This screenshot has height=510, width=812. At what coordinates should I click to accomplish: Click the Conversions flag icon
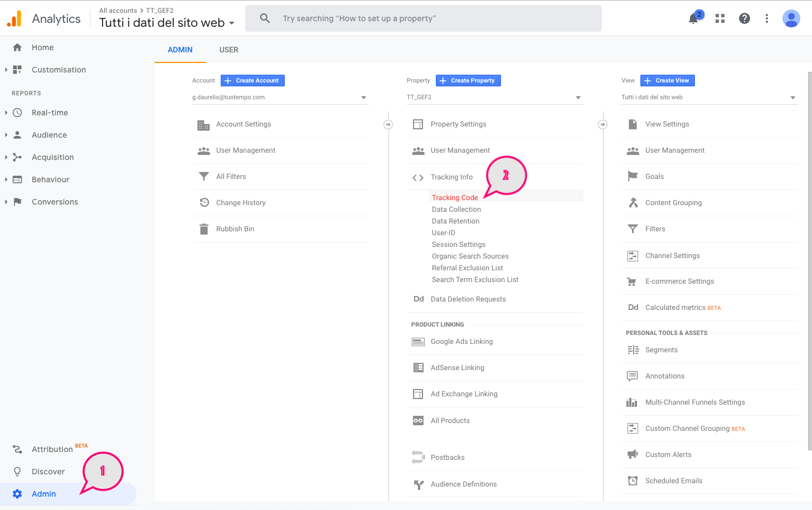point(17,202)
